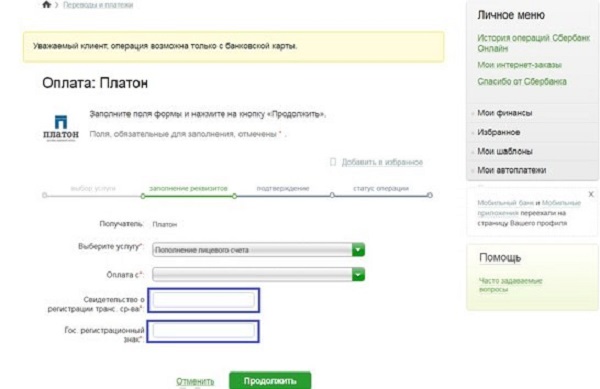
Task: Click выбор услуги step label
Action: pyautogui.click(x=93, y=188)
